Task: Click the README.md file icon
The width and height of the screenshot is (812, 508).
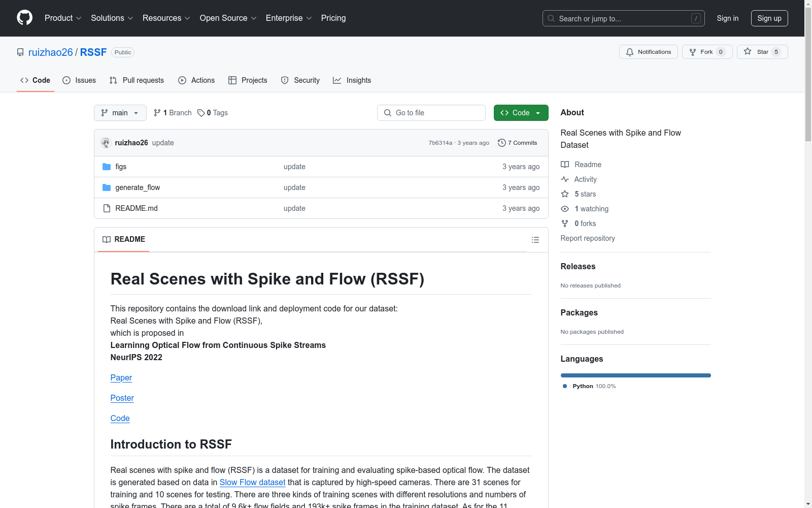Action: tap(107, 208)
